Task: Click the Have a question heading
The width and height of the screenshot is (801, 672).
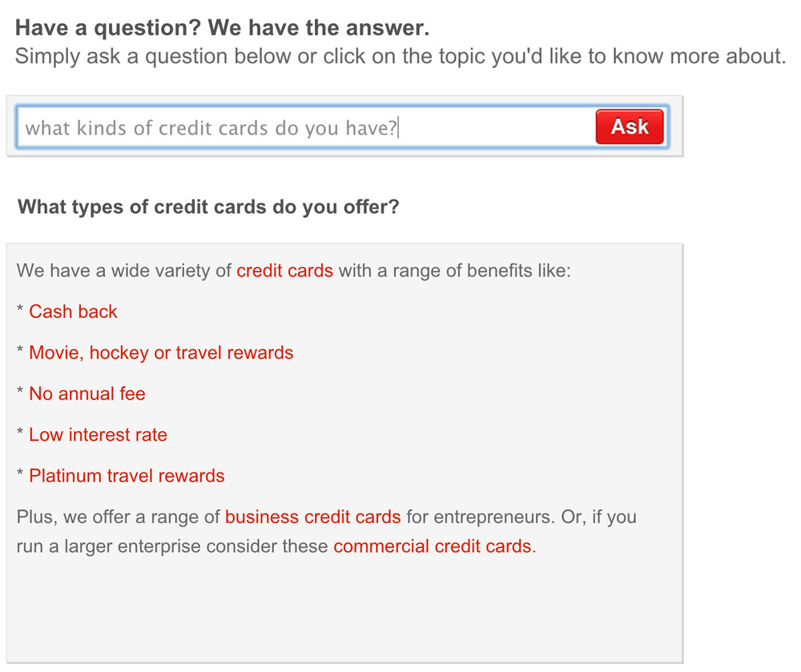Action: coord(223,26)
